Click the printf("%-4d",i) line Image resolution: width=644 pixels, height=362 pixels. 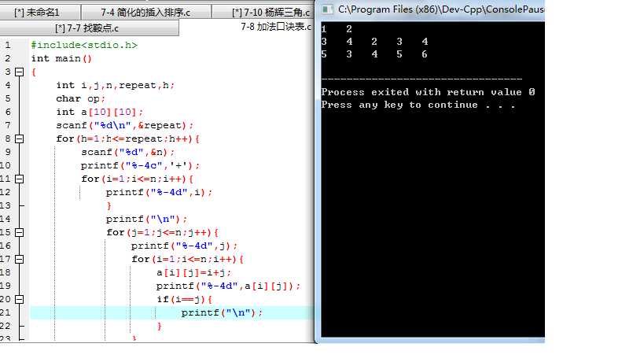159,192
